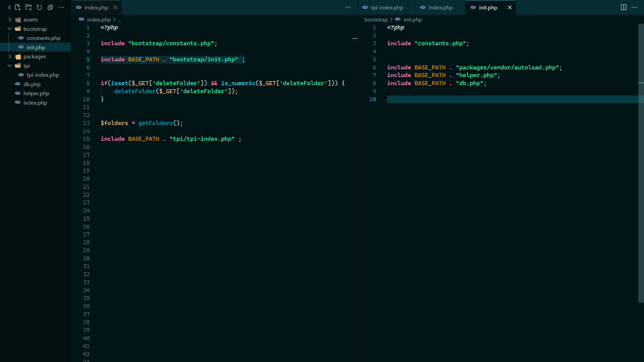This screenshot has height=362, width=644.
Task: Switch to right-group index.php tab
Action: (440, 7)
